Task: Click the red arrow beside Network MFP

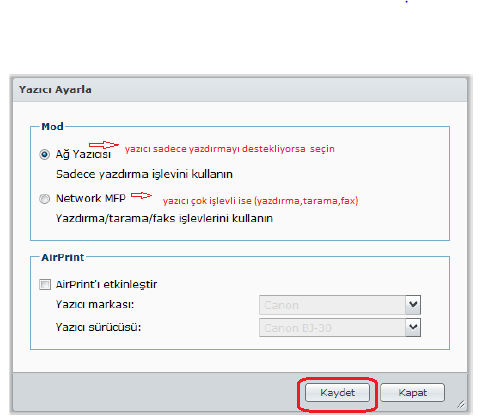Action: coord(141,195)
